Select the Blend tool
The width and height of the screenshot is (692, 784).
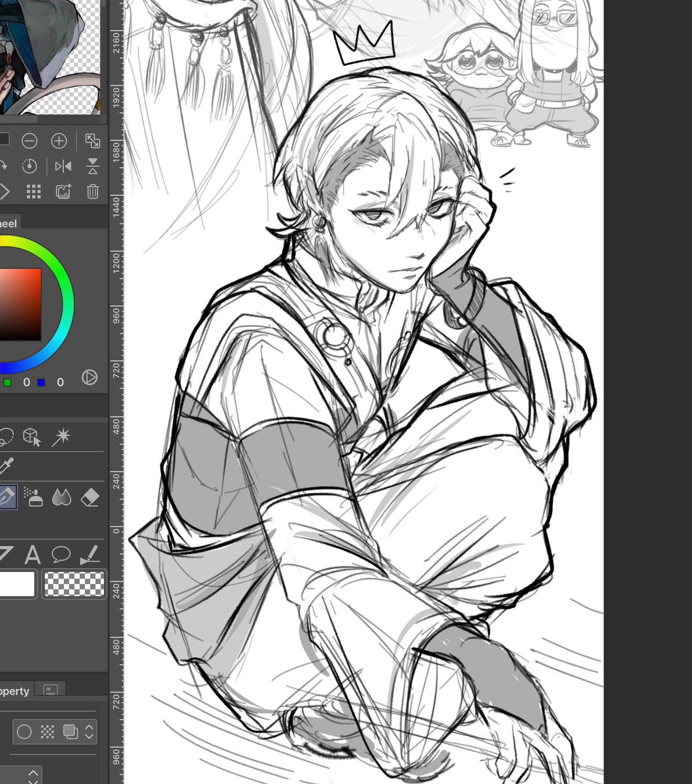pyautogui.click(x=61, y=497)
